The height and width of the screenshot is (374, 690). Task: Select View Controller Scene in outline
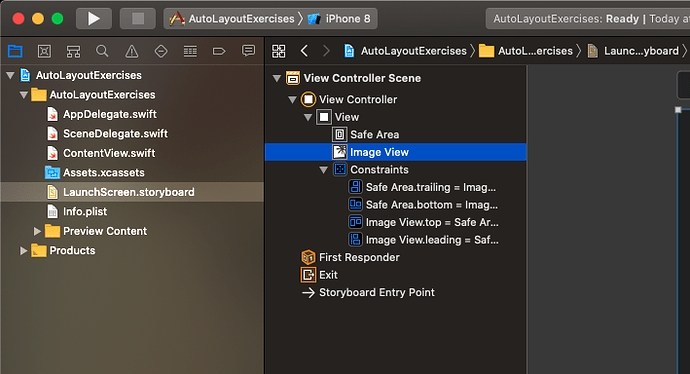[353, 78]
